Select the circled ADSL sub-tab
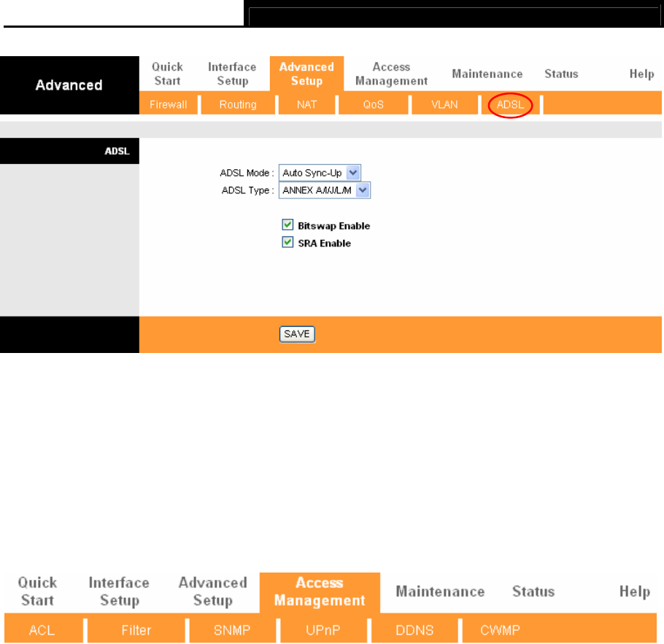Screen dimensions: 664x644 pos(510,104)
